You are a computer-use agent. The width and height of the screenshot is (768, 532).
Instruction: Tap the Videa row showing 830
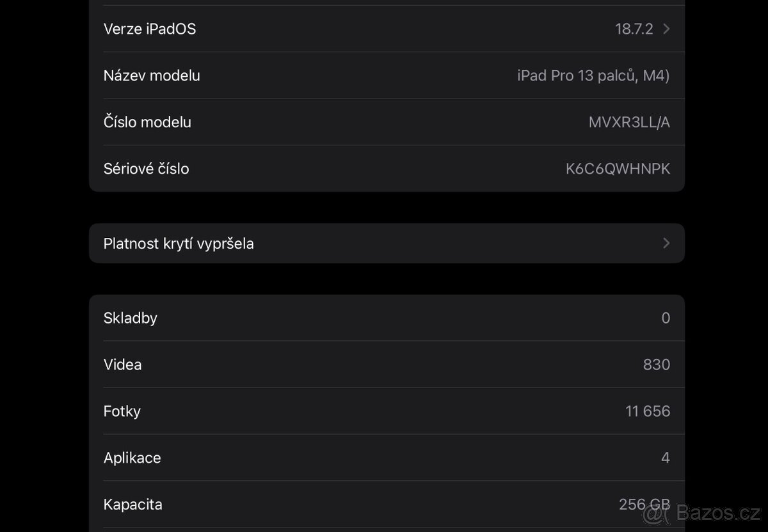[x=384, y=364]
